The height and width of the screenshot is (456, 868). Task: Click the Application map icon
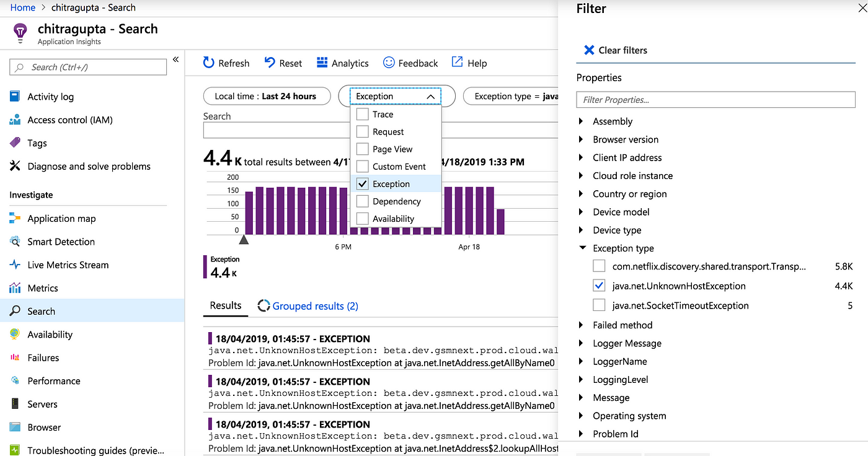click(x=15, y=218)
